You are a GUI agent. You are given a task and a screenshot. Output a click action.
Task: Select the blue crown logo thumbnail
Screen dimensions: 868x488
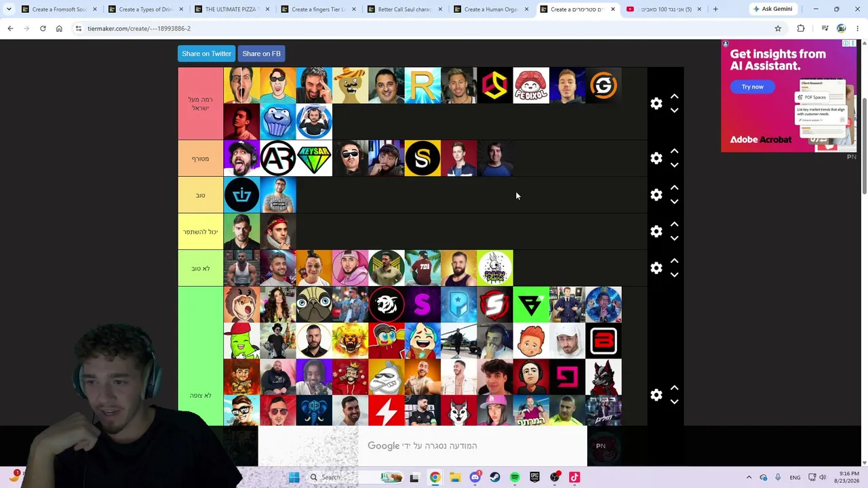[241, 195]
